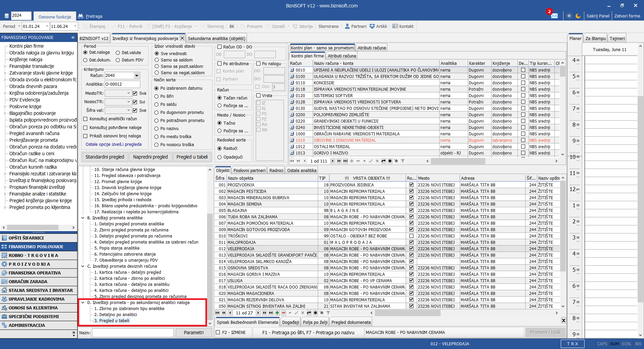Open the mail notifications envelope icon
Screen dimensions: 644x349
point(554,16)
